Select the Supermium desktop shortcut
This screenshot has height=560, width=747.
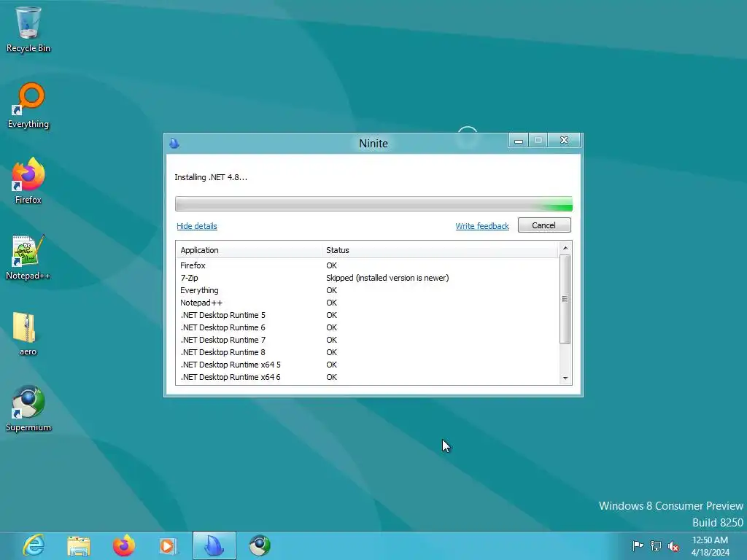pos(28,408)
